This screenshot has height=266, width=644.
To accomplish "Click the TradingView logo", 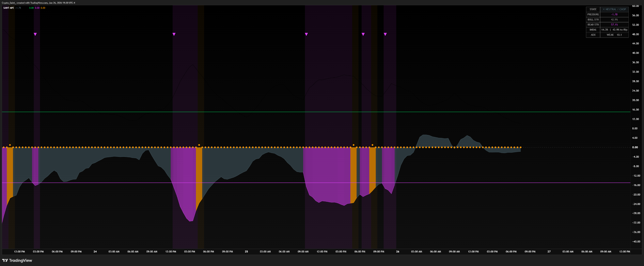I will click(x=17, y=260).
